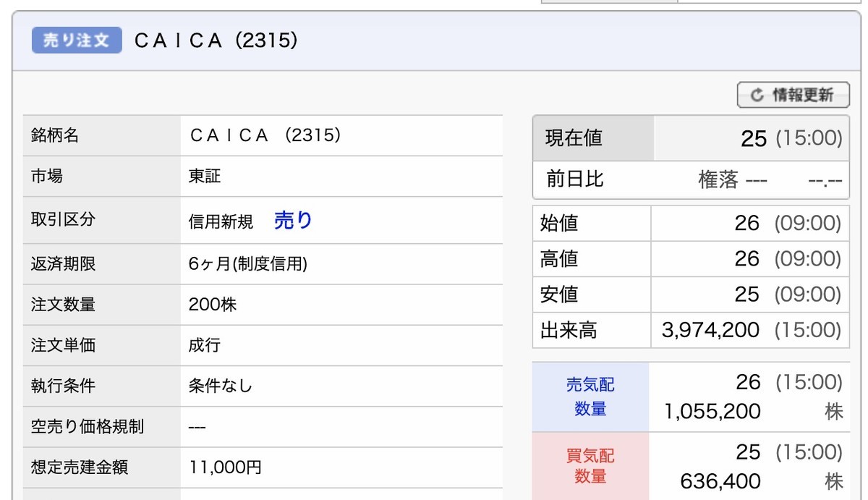The width and height of the screenshot is (868, 500).
Task: Select the CAICA (2315) header title
Action: [x=216, y=41]
